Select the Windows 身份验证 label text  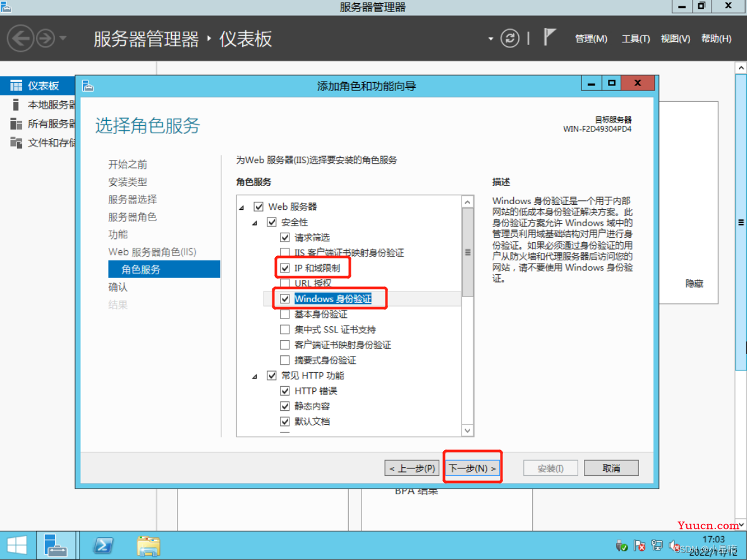click(333, 299)
